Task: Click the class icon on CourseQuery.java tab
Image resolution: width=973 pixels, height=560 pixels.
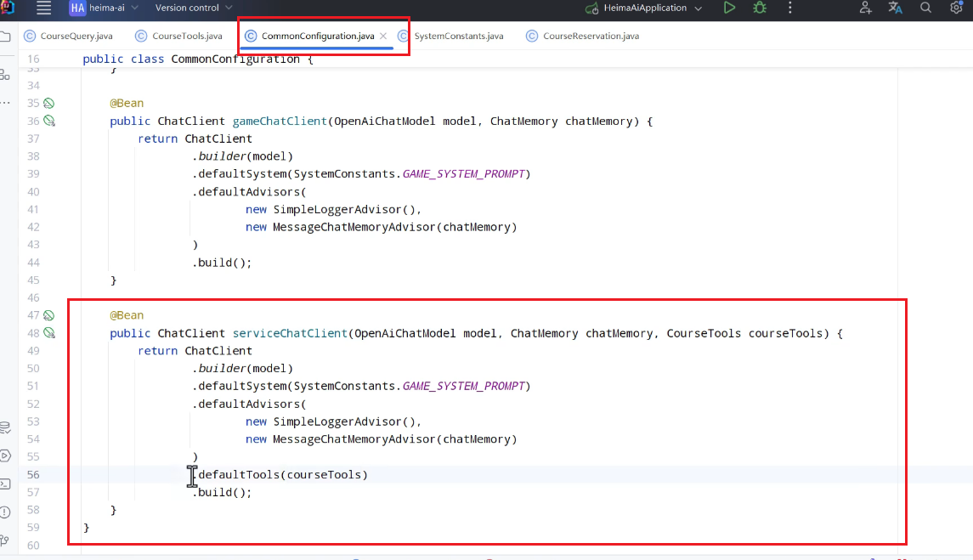Action: coord(29,36)
